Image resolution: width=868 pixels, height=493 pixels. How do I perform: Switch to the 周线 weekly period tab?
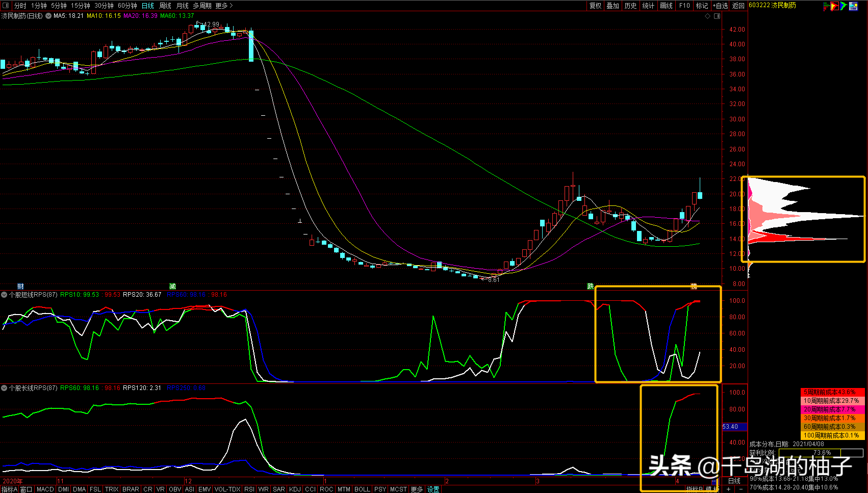click(165, 6)
